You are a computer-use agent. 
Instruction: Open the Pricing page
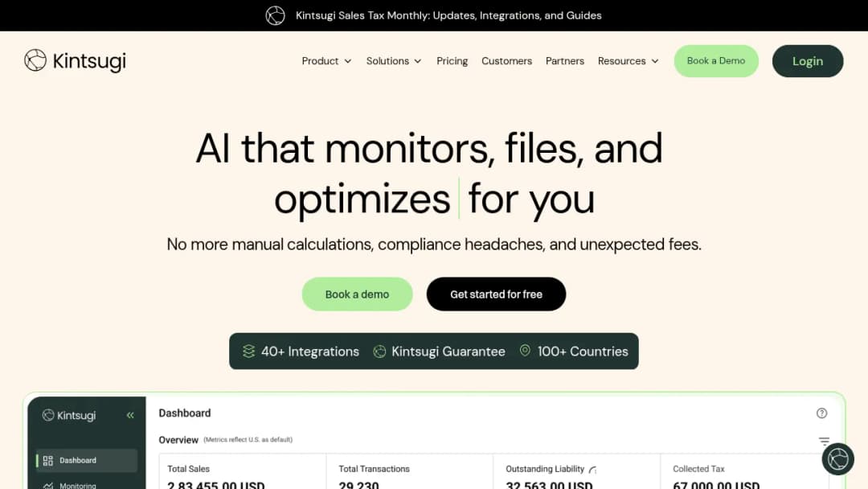coord(452,61)
